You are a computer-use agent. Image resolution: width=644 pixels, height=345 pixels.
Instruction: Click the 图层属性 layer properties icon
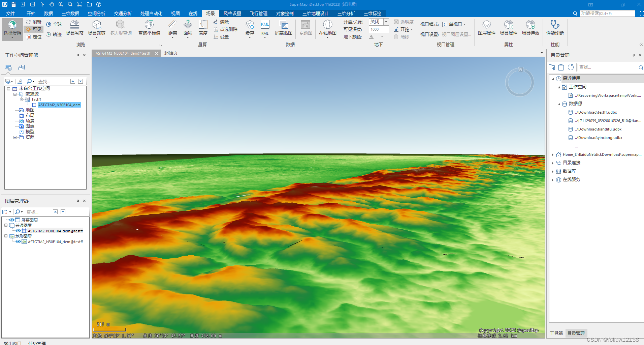click(486, 28)
